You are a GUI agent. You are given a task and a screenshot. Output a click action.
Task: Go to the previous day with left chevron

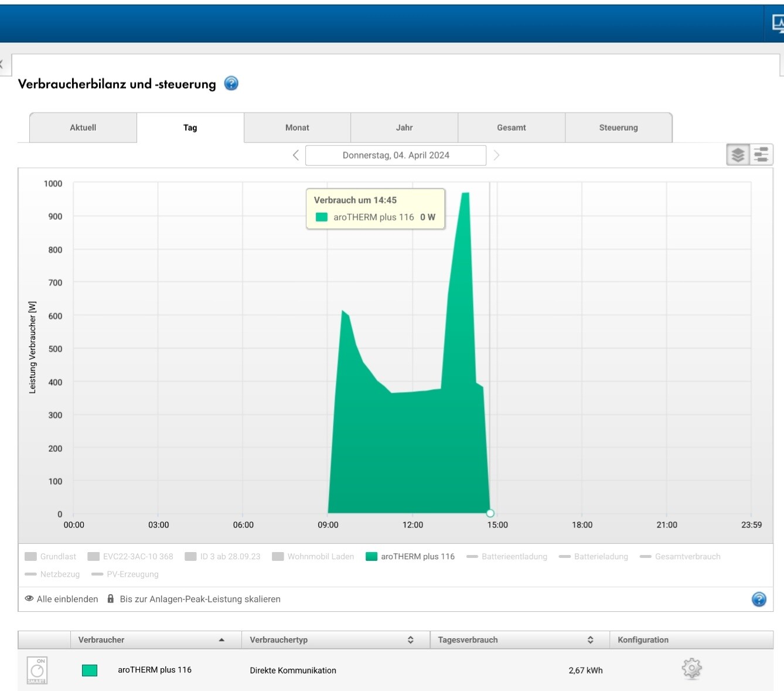(296, 155)
